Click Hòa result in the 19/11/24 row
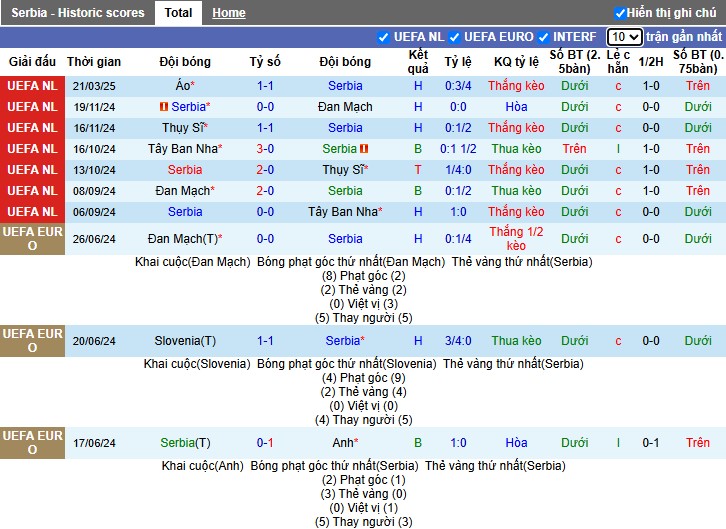 (516, 107)
